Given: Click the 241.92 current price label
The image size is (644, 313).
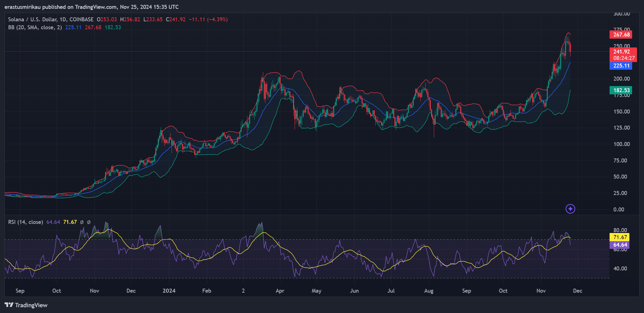Looking at the screenshot, I should tap(621, 52).
